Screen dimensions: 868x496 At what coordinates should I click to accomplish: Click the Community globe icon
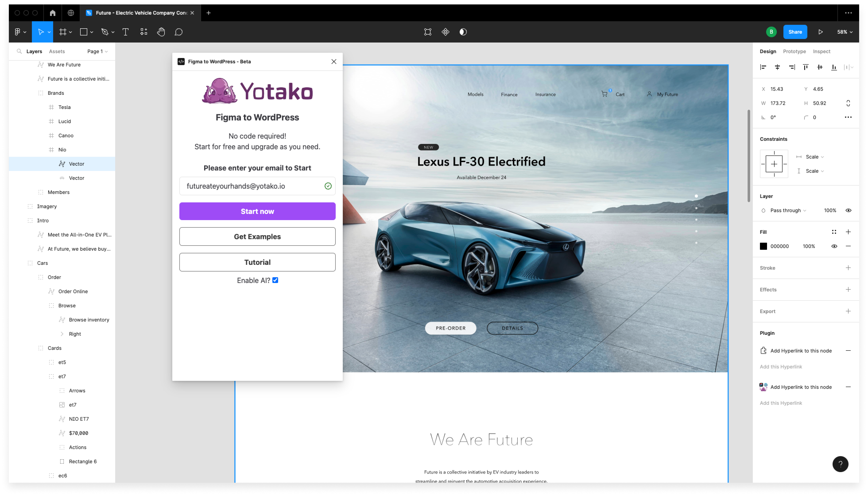tap(71, 13)
